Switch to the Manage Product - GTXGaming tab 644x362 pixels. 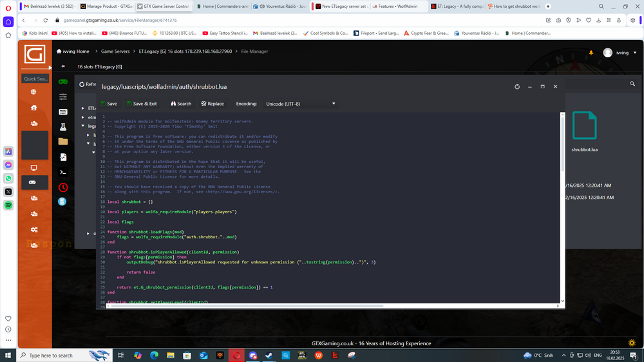(x=106, y=6)
